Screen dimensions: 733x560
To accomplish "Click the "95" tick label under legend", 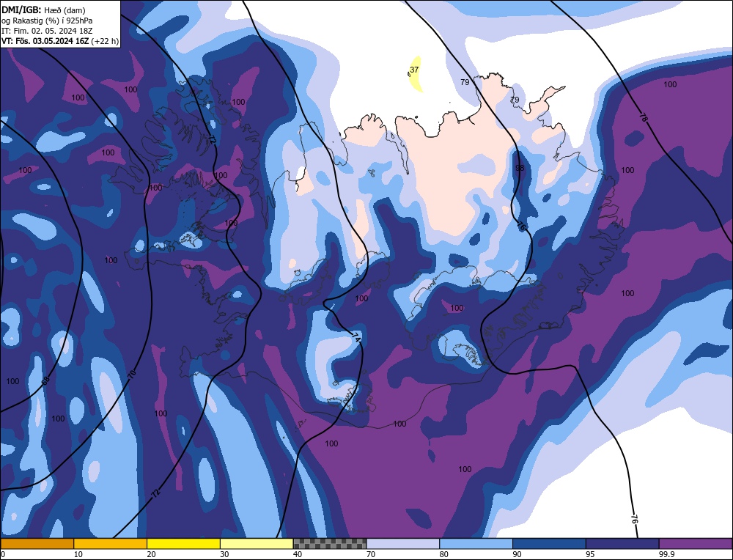I will tap(590, 554).
